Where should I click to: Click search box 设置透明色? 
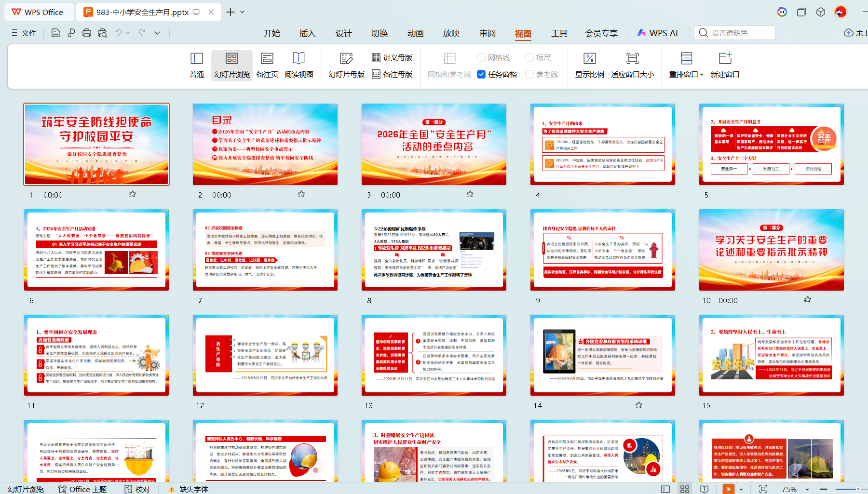click(x=735, y=33)
